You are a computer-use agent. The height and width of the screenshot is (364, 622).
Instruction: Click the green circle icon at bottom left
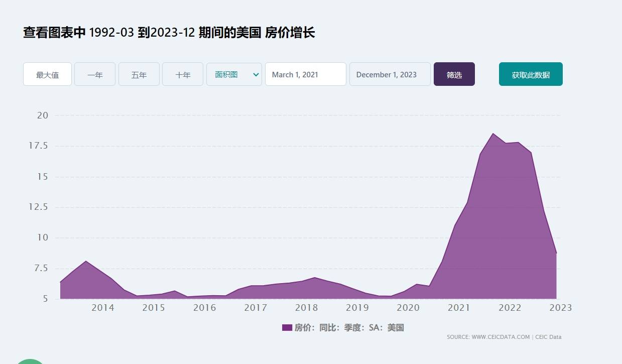pos(30,361)
